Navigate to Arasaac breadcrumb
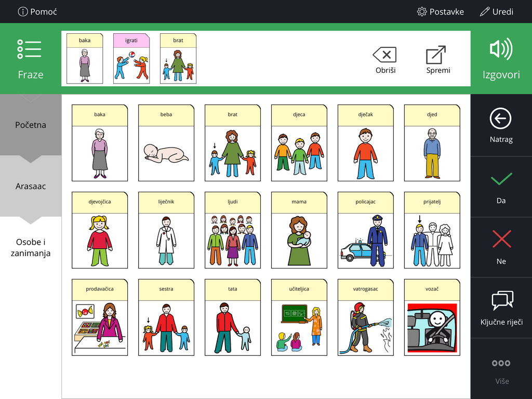The image size is (532, 399). click(x=31, y=186)
